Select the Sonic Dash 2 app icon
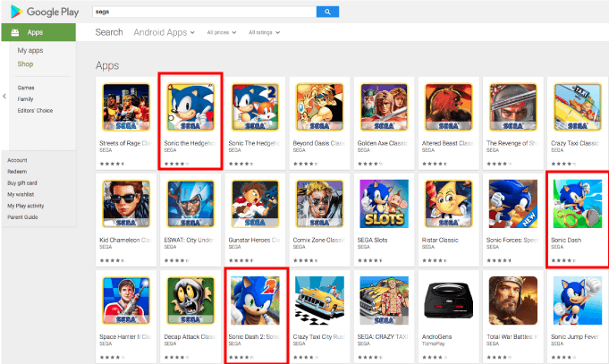This screenshot has height=364, width=609. click(x=255, y=301)
